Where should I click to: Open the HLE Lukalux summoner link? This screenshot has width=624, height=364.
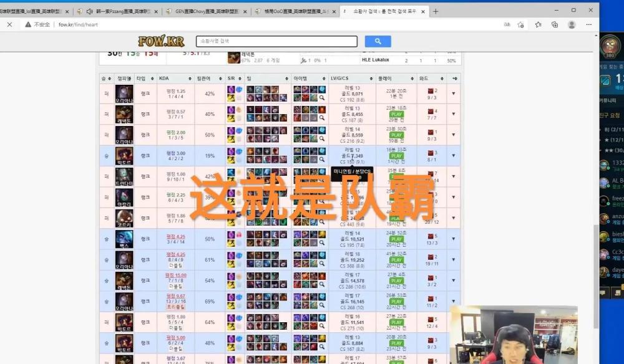[x=375, y=60]
